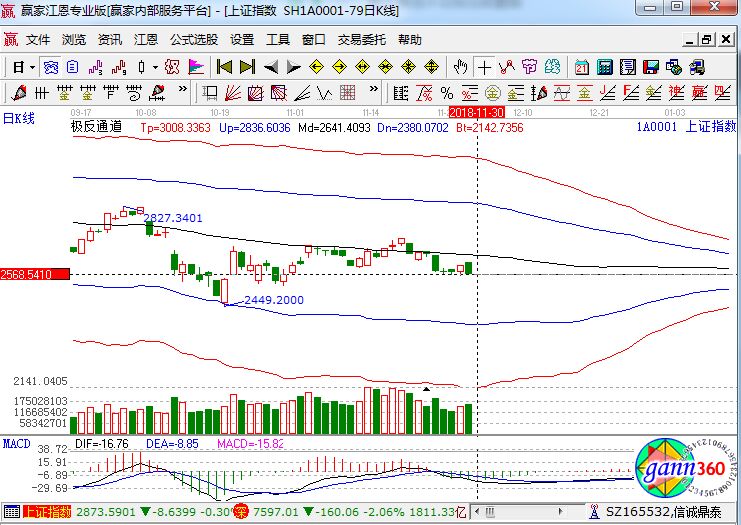Open the 公式选股 menu

click(193, 40)
